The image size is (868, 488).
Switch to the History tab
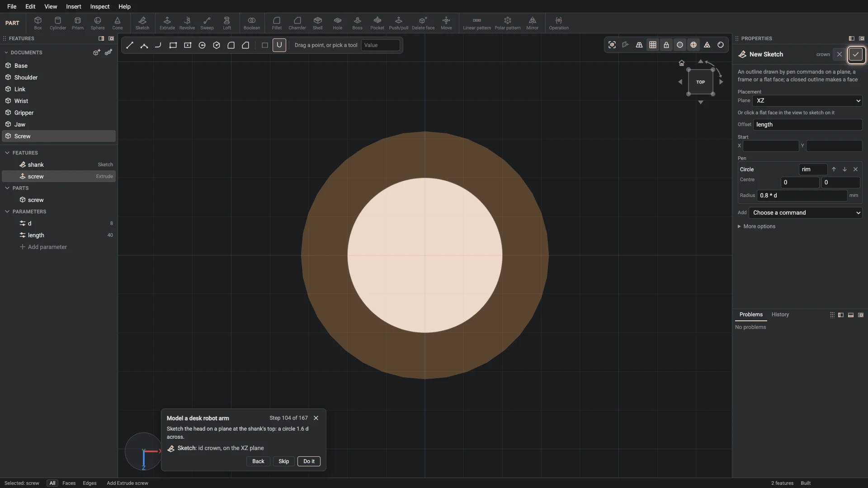(x=780, y=314)
